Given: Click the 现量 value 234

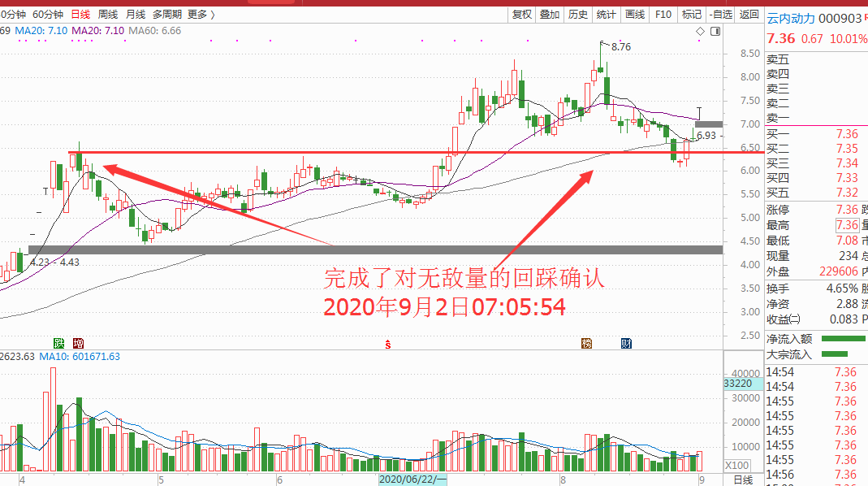Looking at the screenshot, I should click(x=849, y=256).
